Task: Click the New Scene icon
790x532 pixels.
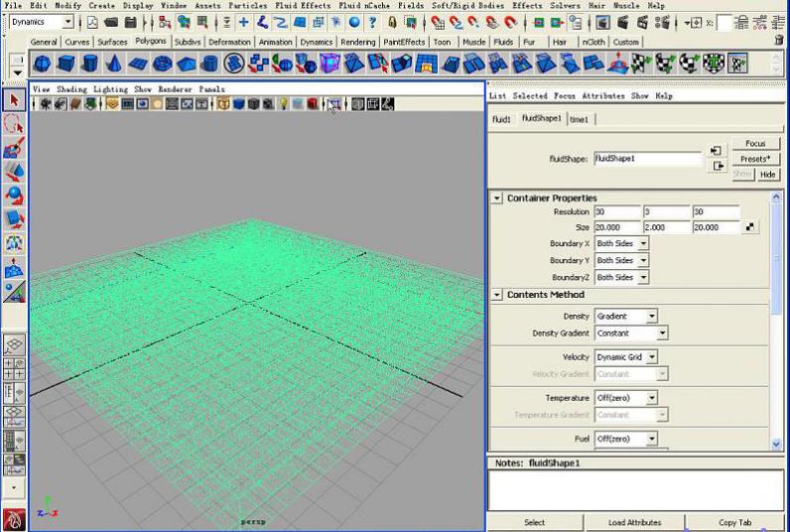Action: pyautogui.click(x=92, y=22)
